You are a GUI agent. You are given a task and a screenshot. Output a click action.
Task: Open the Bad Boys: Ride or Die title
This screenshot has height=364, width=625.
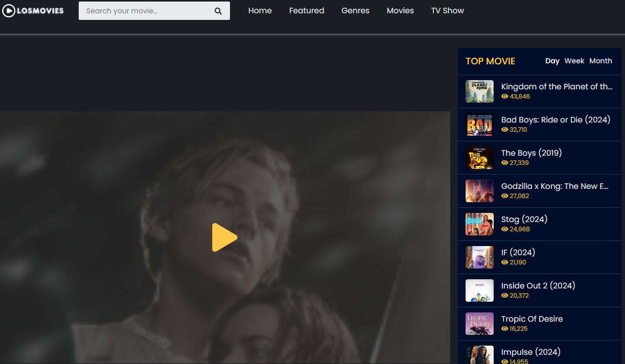556,120
